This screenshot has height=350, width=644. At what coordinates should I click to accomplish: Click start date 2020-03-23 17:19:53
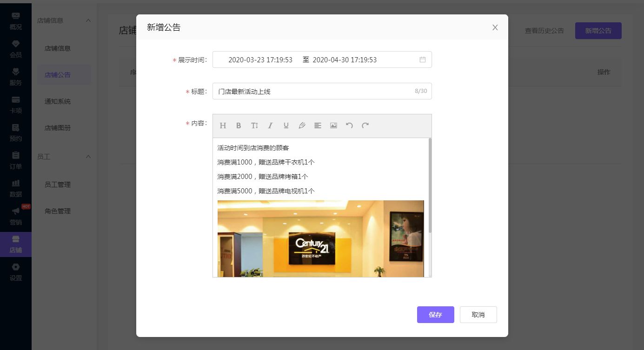pyautogui.click(x=260, y=60)
